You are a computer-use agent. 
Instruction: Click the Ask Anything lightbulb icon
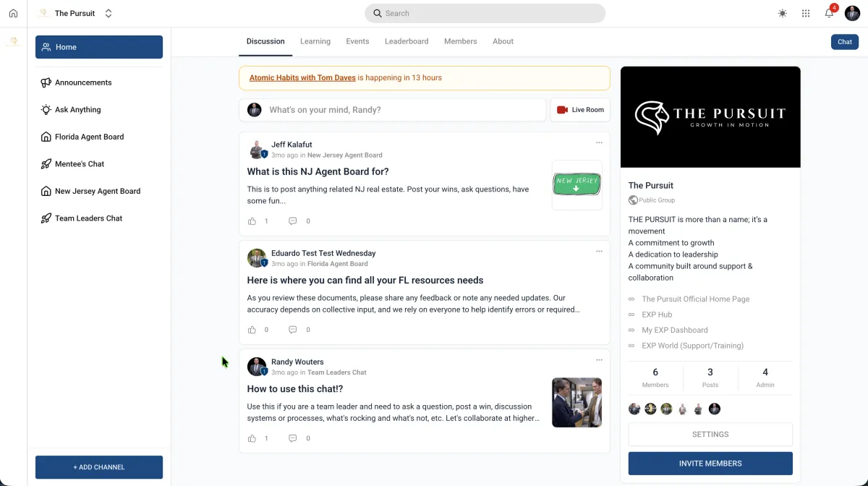(x=46, y=110)
